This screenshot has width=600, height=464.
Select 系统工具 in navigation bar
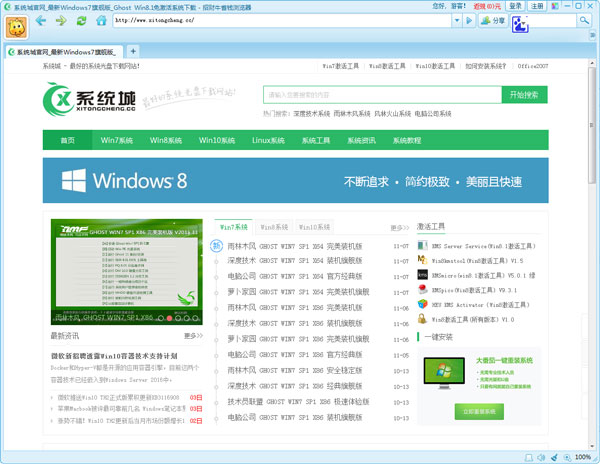tap(316, 140)
